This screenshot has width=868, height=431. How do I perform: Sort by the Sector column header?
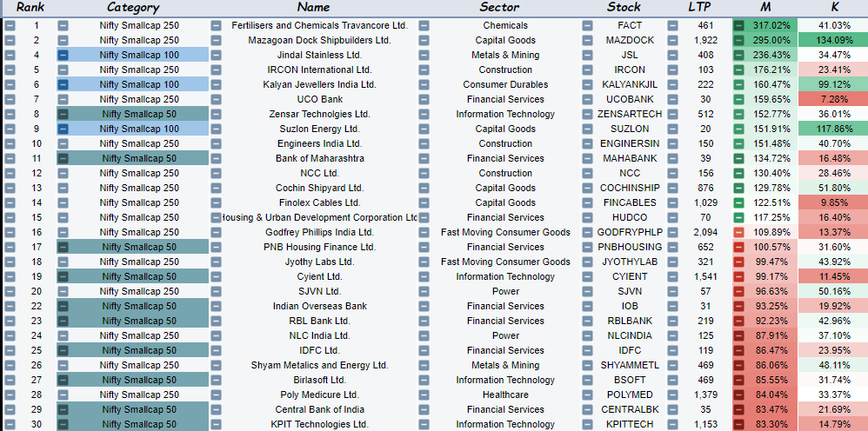click(499, 7)
